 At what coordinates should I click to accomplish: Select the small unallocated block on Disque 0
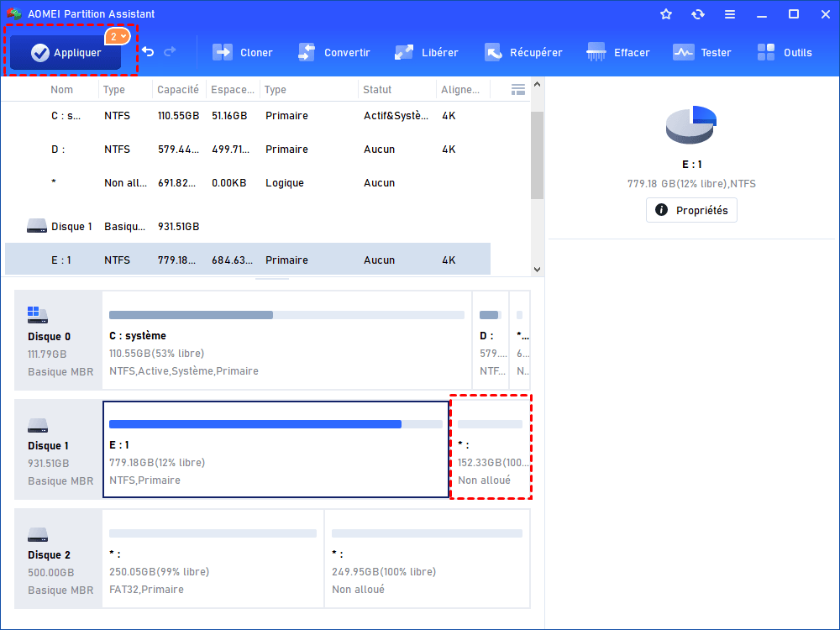coord(520,340)
